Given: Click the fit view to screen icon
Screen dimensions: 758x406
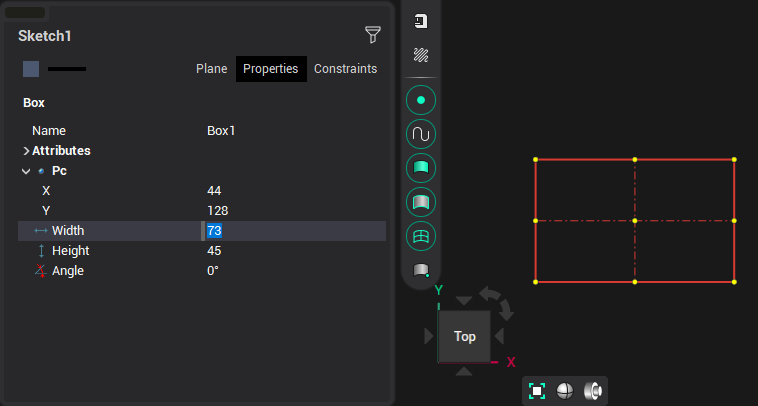Looking at the screenshot, I should coord(537,391).
